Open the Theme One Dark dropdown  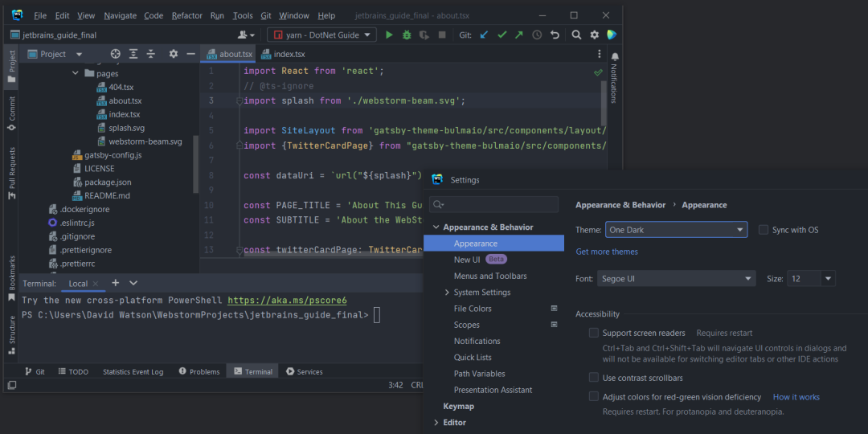point(677,230)
